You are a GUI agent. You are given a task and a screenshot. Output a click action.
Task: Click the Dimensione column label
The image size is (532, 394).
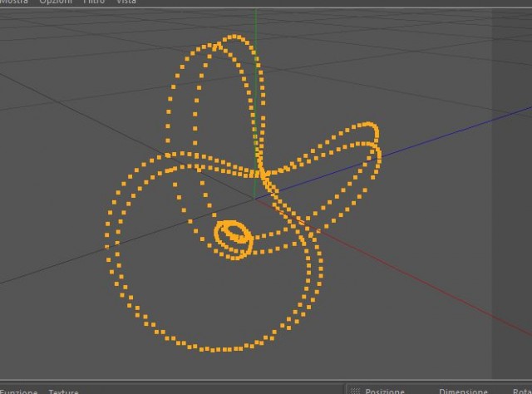pos(463,392)
